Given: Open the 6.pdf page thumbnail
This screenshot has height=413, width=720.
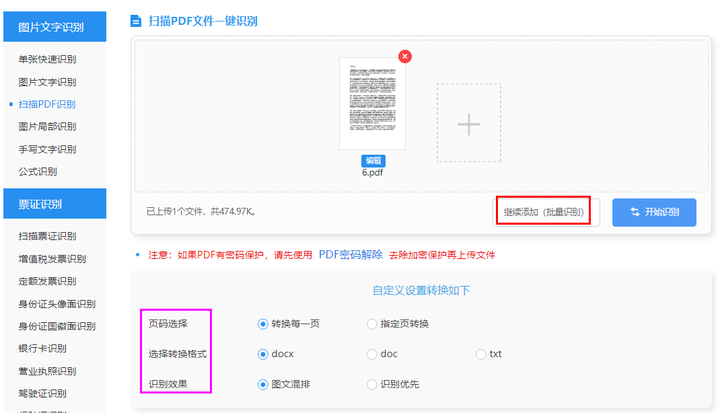Looking at the screenshot, I should coord(372,103).
